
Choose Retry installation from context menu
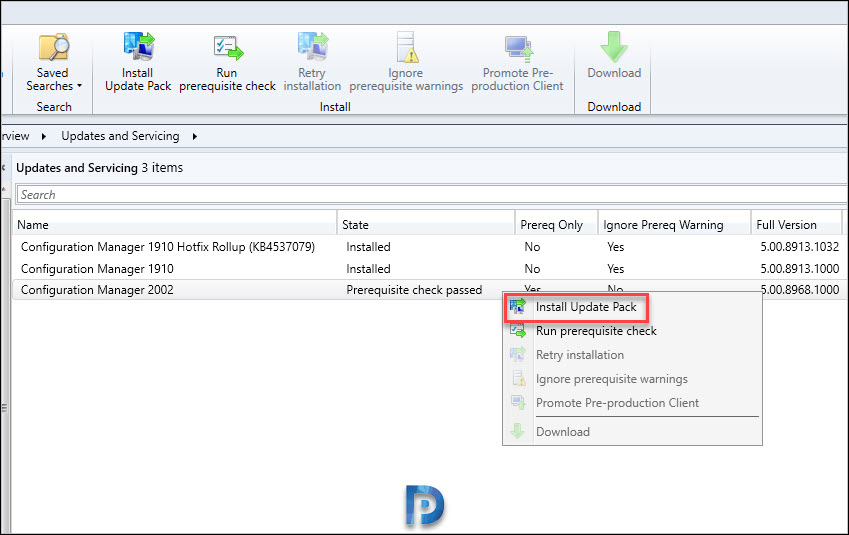pos(580,355)
